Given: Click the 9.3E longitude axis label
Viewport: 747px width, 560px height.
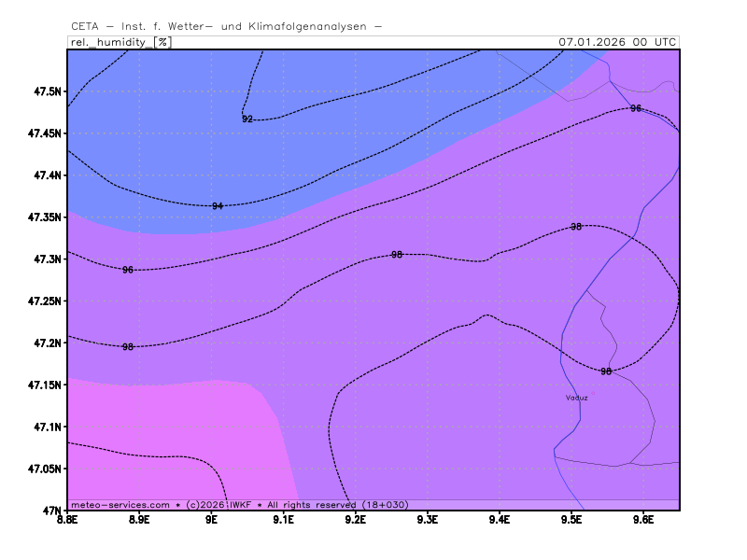Looking at the screenshot, I should [428, 519].
